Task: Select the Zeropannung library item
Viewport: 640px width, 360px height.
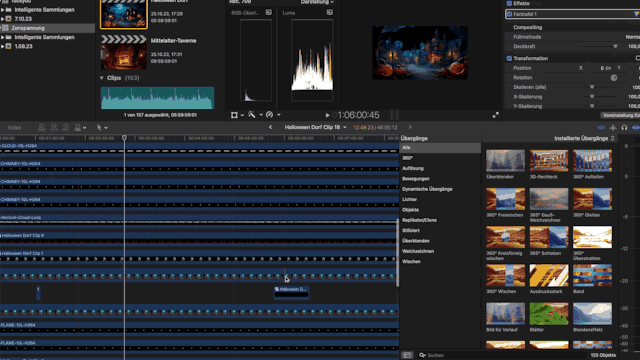Action: coord(47,28)
